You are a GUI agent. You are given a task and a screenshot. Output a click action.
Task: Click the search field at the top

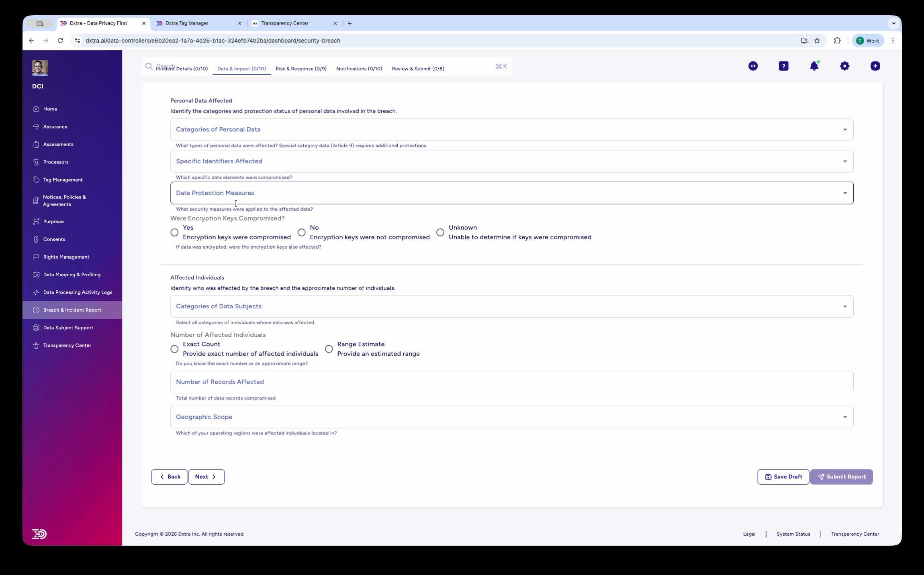pyautogui.click(x=181, y=66)
